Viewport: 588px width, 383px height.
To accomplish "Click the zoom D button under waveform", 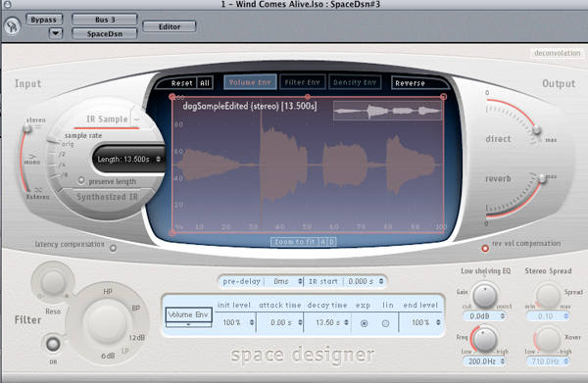I will [331, 242].
